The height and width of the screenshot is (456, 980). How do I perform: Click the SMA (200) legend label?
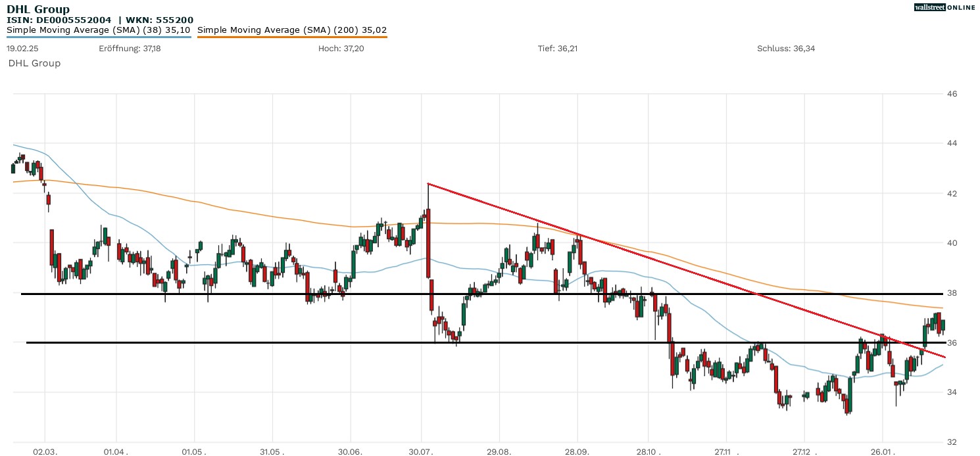click(291, 30)
